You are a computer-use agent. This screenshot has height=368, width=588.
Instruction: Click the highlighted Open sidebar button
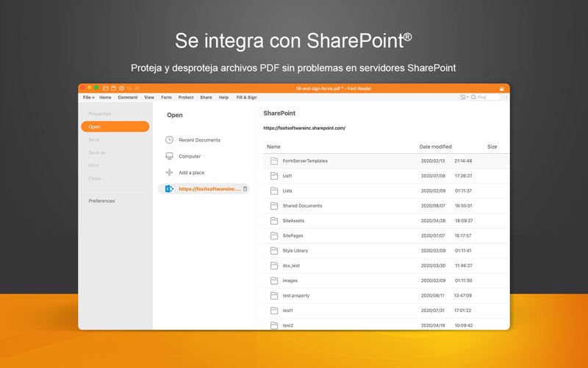115,127
